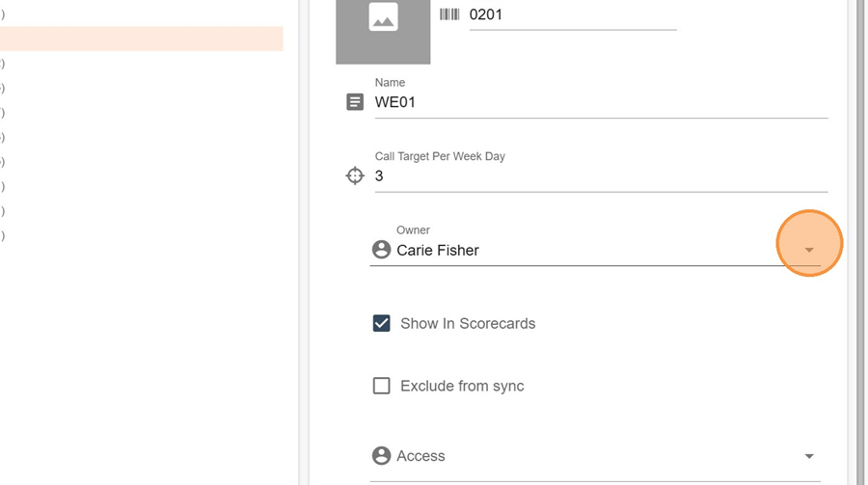This screenshot has height=485, width=868.
Task: Click the Show In Scorecards label text
Action: tap(468, 323)
